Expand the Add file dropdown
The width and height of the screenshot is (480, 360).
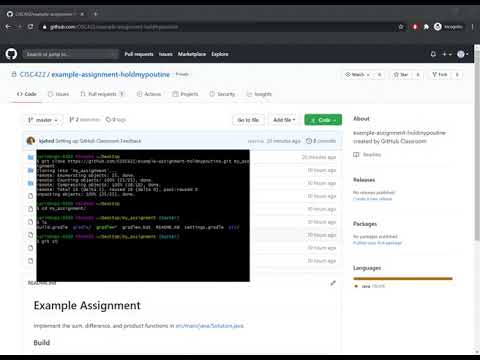284,120
